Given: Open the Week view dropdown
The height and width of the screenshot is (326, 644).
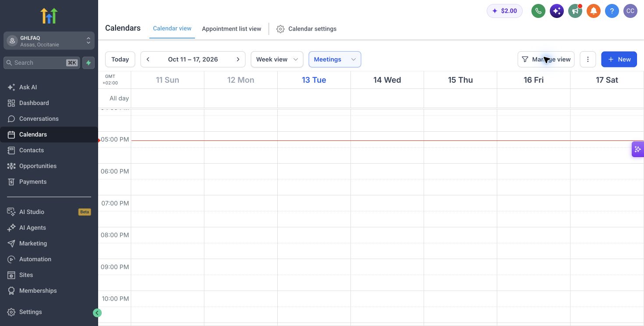Looking at the screenshot, I should coord(277,60).
